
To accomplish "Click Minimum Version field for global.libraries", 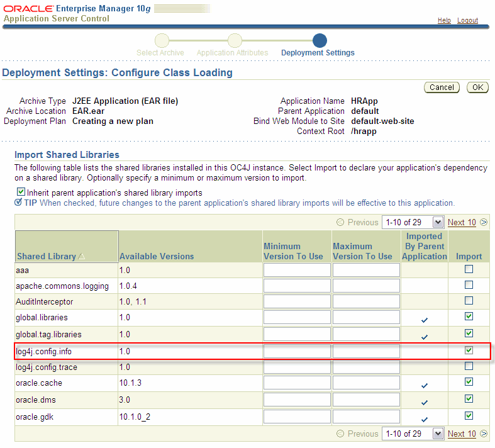I will pos(297,317).
